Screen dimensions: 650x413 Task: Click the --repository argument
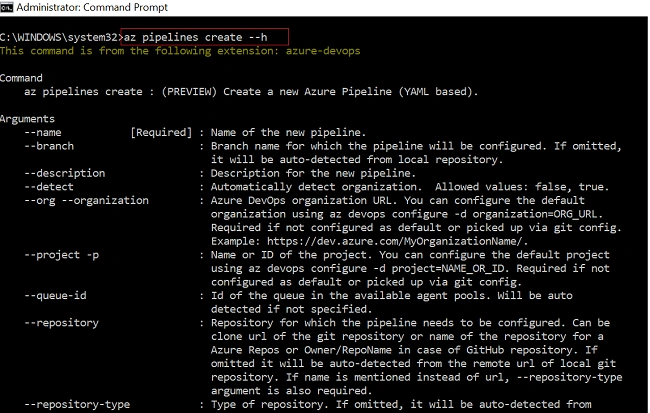(x=61, y=323)
